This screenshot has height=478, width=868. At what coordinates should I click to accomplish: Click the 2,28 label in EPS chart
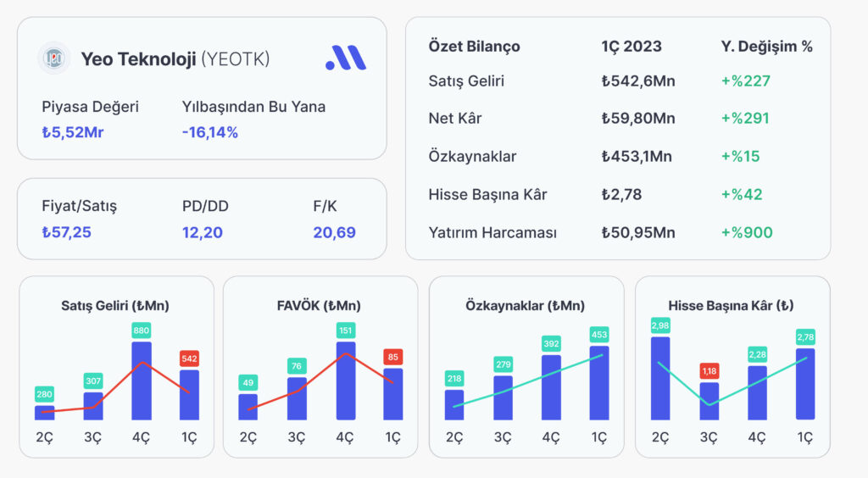point(757,354)
